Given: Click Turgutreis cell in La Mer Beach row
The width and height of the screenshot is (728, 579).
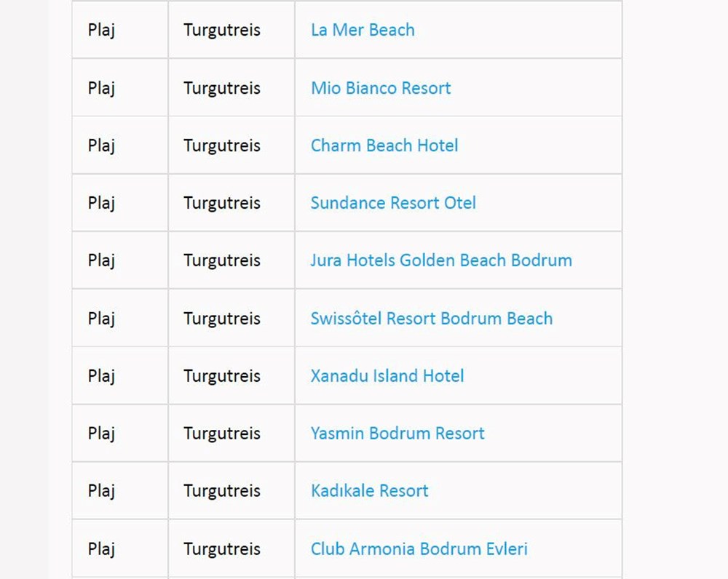Looking at the screenshot, I should point(222,31).
